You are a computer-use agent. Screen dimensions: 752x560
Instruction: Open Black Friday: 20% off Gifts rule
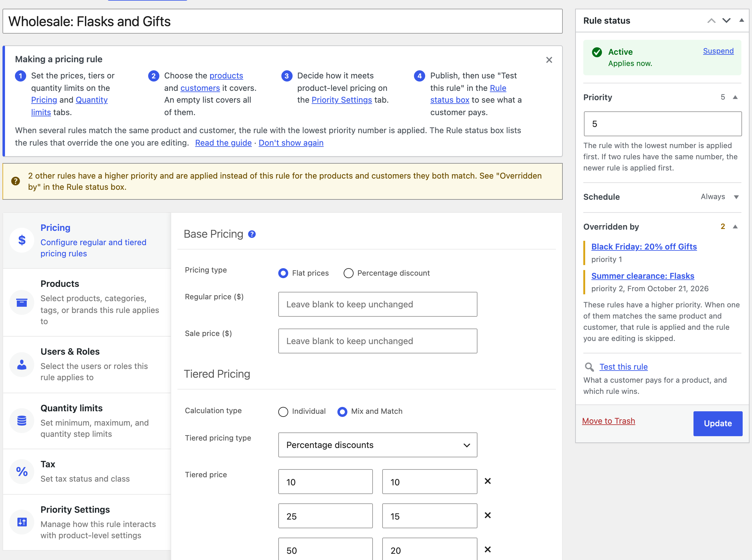click(644, 246)
